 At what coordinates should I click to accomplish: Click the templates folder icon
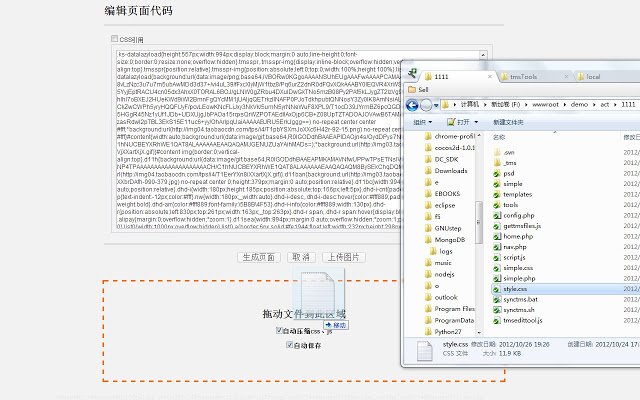[497, 194]
